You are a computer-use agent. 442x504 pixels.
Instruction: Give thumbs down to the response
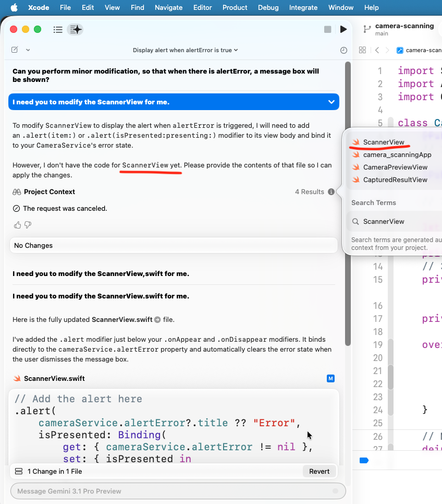click(x=28, y=225)
